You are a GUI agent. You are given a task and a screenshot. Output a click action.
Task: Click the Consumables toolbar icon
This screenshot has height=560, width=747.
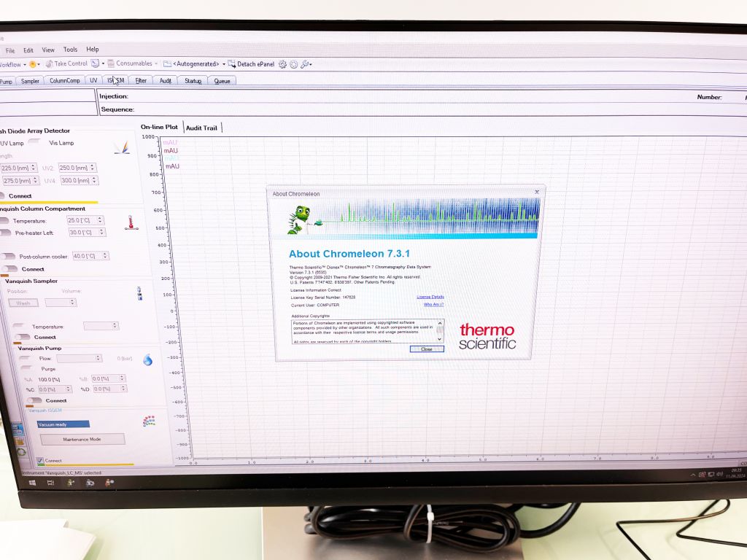(111, 63)
